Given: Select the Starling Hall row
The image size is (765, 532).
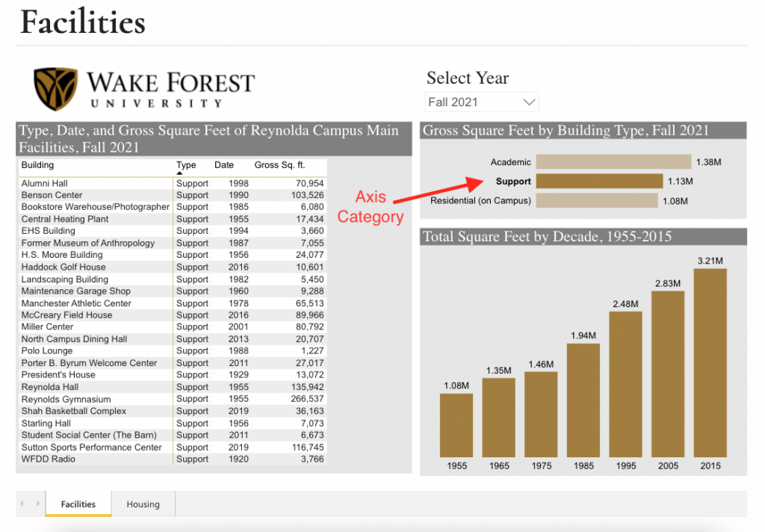Looking at the screenshot, I should [173, 423].
